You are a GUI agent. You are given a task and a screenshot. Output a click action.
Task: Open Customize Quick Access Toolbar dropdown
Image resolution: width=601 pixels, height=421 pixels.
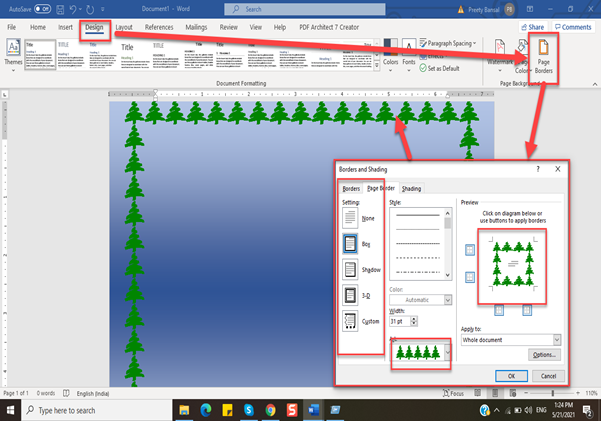[103, 9]
